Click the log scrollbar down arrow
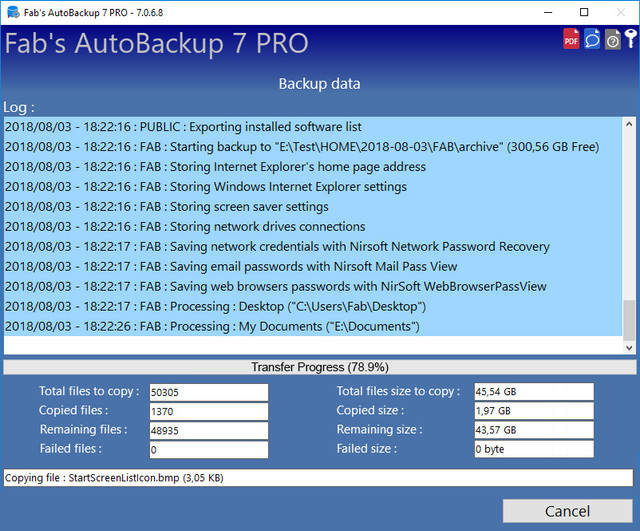640x531 pixels. (x=629, y=348)
